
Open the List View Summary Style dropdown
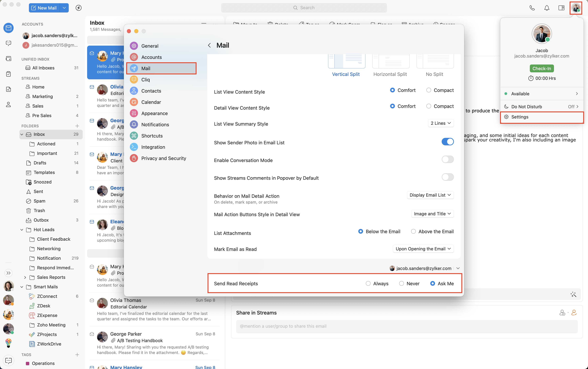(440, 123)
